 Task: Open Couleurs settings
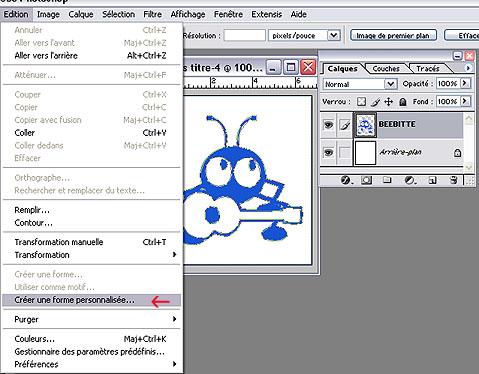(x=91, y=339)
